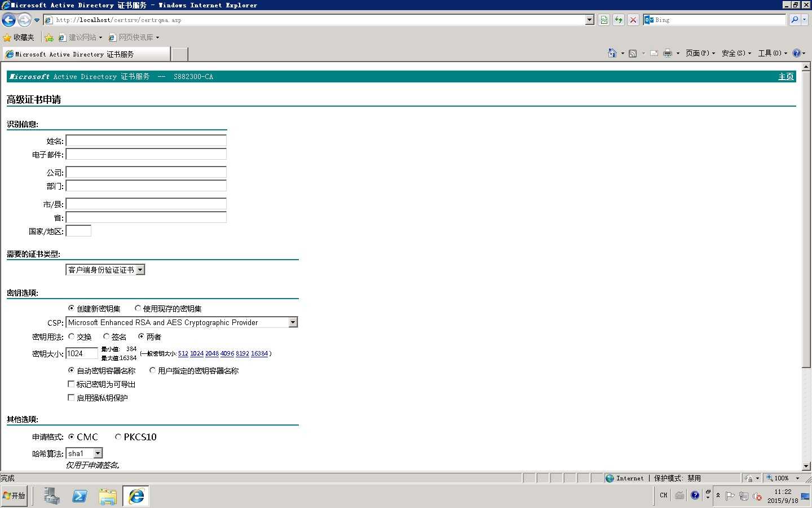Follow the 主页 link in page header

coord(786,77)
